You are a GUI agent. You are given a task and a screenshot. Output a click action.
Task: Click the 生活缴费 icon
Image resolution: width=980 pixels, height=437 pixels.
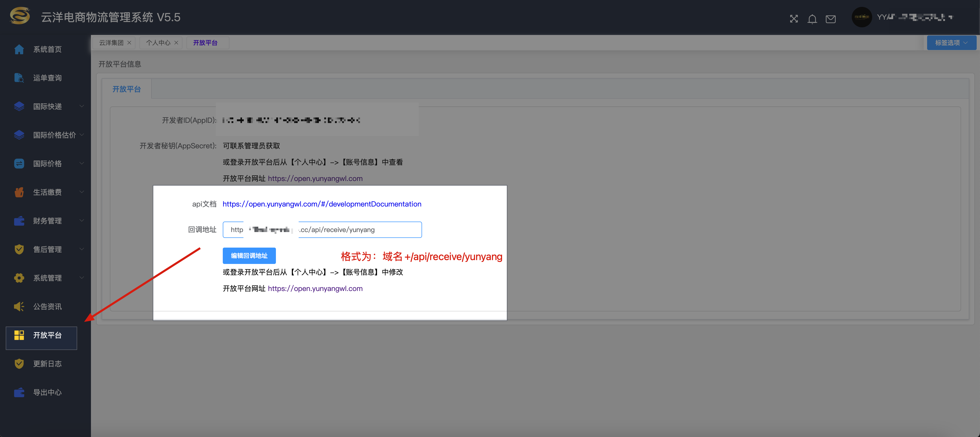click(x=19, y=192)
